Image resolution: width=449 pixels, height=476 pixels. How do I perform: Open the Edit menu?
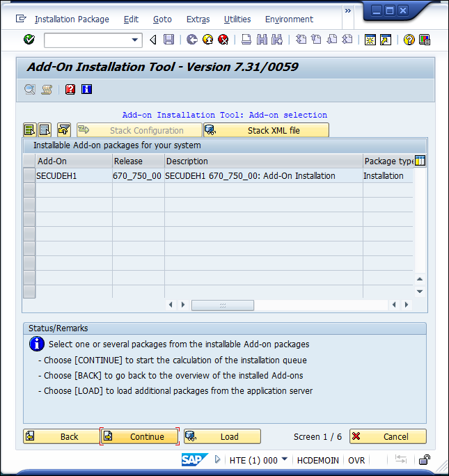point(131,19)
